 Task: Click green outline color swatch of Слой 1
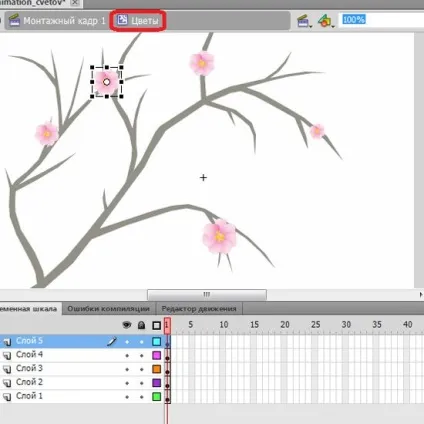point(157,396)
